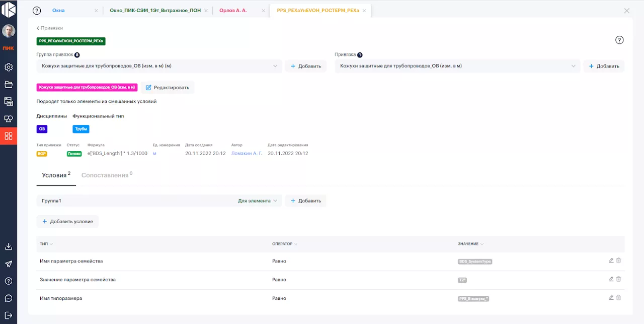
Task: Open the help icon at top right
Action: pos(619,40)
